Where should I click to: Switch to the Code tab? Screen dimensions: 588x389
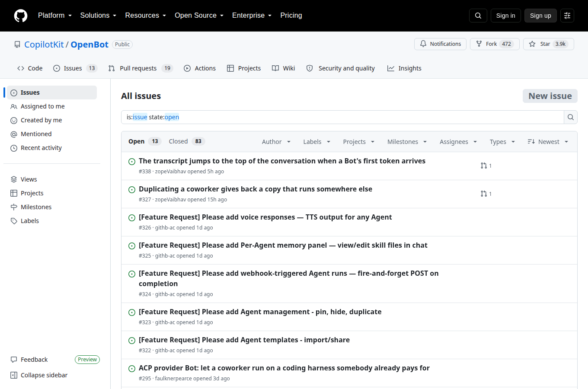pyautogui.click(x=30, y=68)
